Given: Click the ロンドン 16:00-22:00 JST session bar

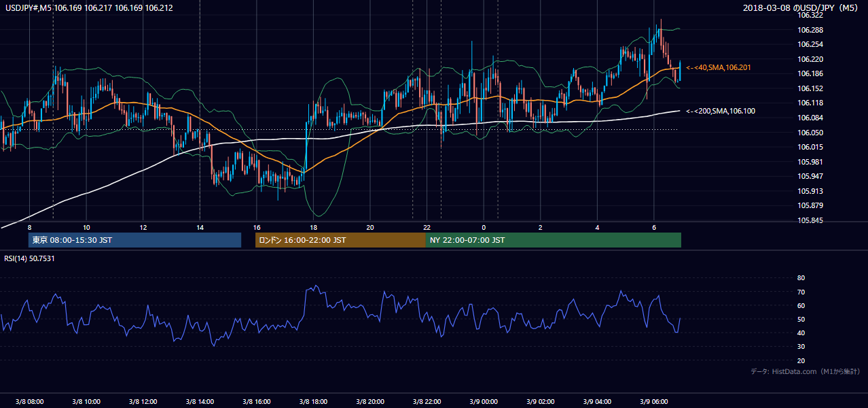Looking at the screenshot, I should pyautogui.click(x=340, y=240).
